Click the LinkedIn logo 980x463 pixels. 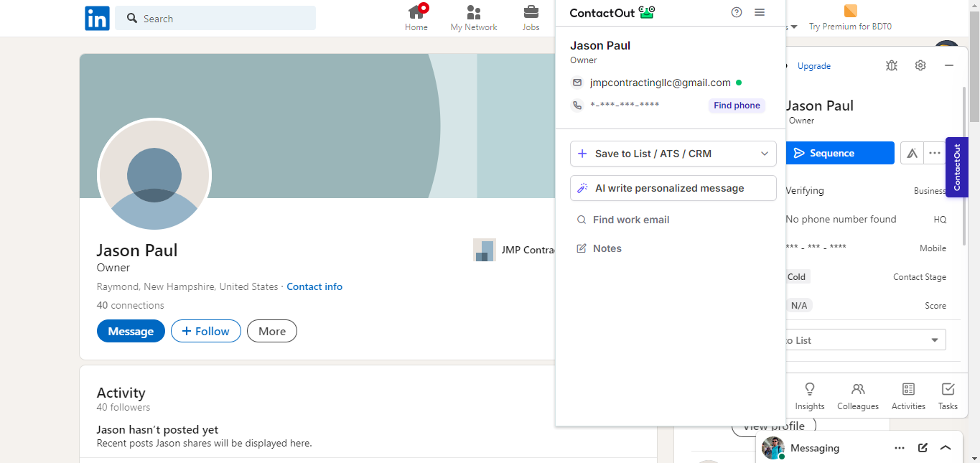97,18
